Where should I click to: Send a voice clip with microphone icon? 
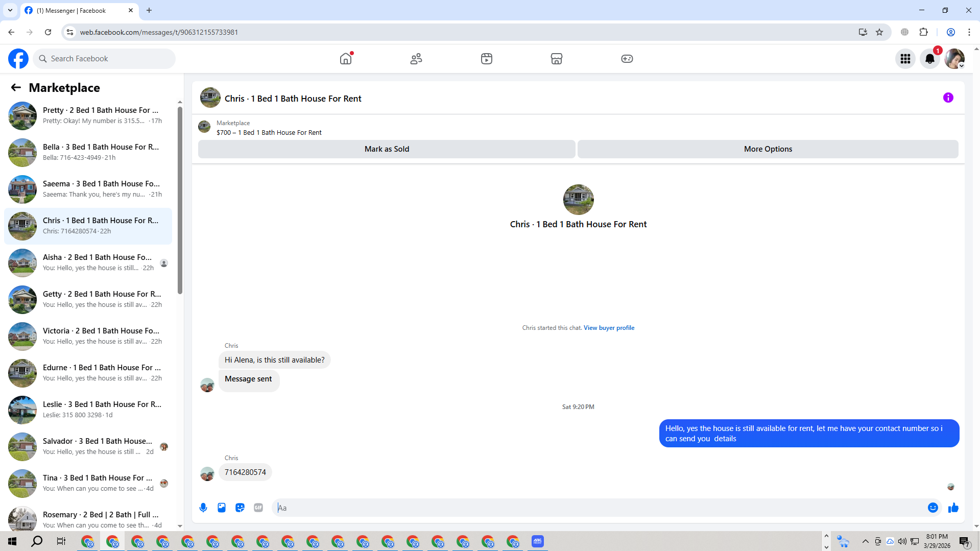click(x=203, y=508)
